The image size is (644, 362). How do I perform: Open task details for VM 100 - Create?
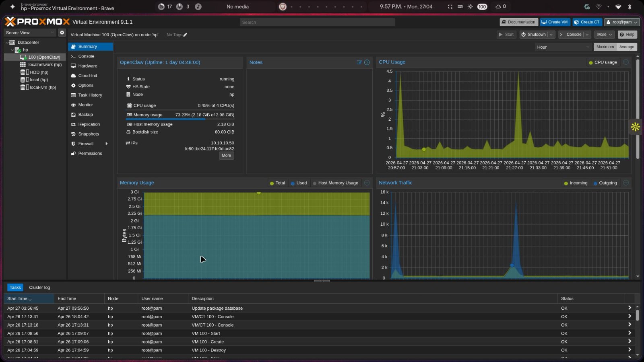click(x=630, y=341)
